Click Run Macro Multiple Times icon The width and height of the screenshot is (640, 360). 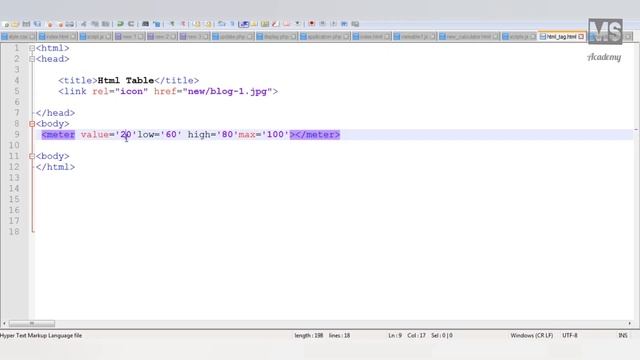pos(344,24)
